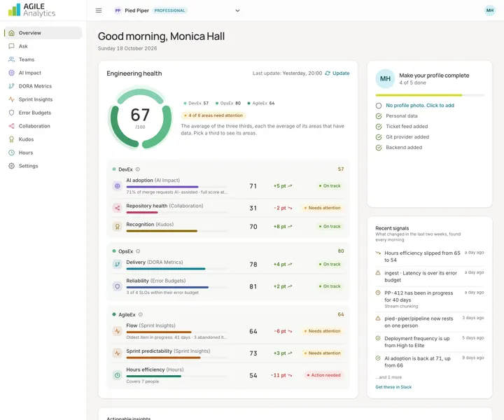Click AI adoption is back at 71 signal
The height and width of the screenshot is (420, 504).
click(430, 362)
